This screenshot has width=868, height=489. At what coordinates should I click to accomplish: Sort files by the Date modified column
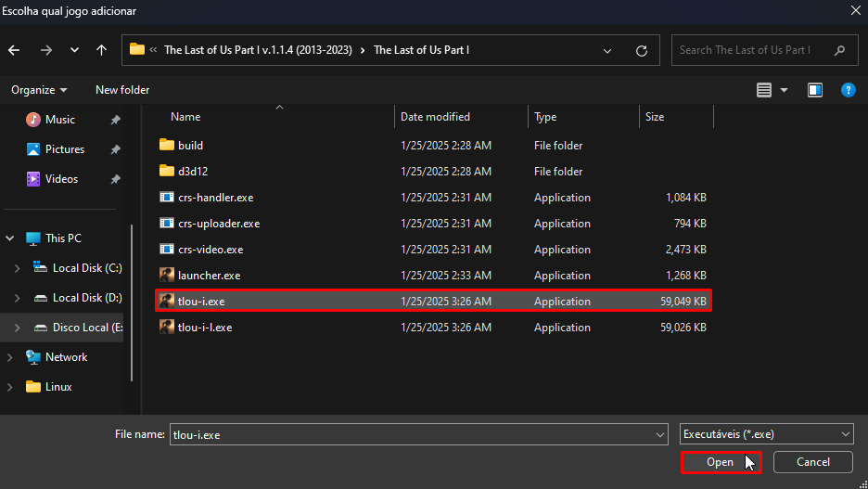click(435, 117)
